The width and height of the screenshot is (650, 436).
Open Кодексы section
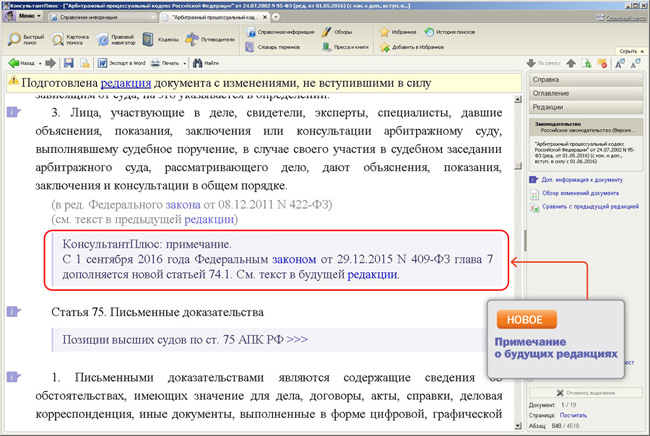[160, 39]
